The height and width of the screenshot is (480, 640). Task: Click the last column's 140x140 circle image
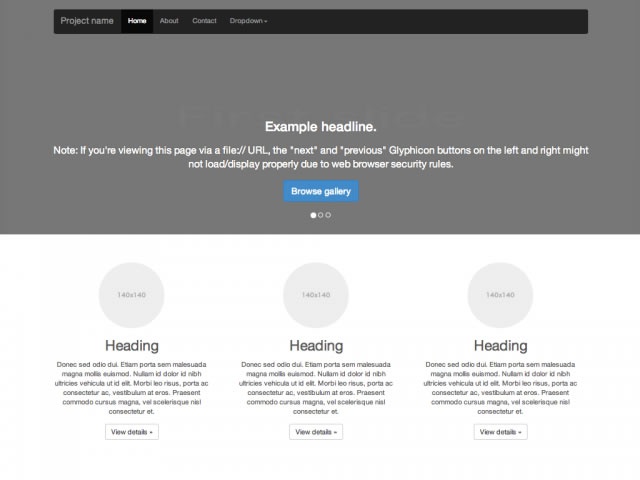[x=500, y=295]
